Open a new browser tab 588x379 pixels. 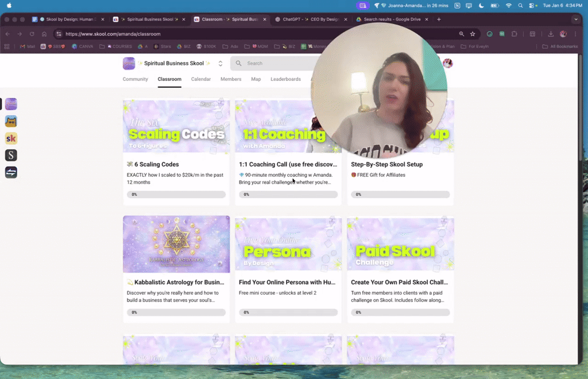(439, 19)
